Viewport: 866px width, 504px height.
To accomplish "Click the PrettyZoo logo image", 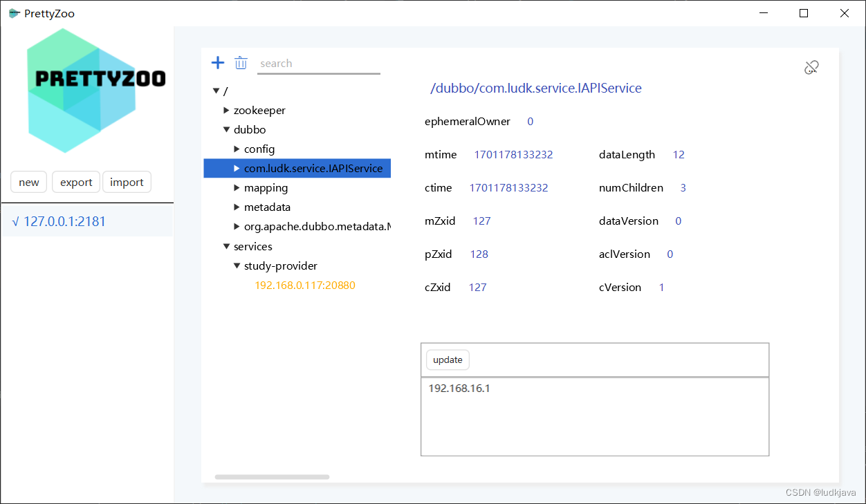I will [x=97, y=91].
